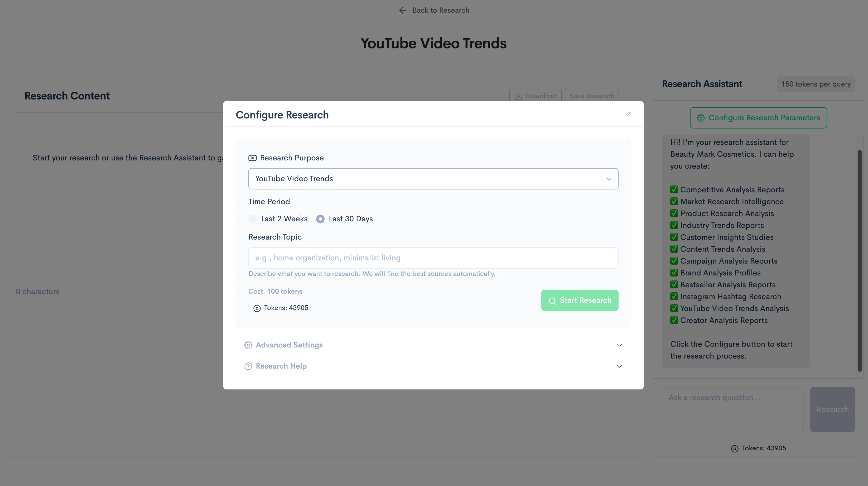This screenshot has width=868, height=486.
Task: Click the YouTube Video Trends page title
Action: click(x=433, y=44)
